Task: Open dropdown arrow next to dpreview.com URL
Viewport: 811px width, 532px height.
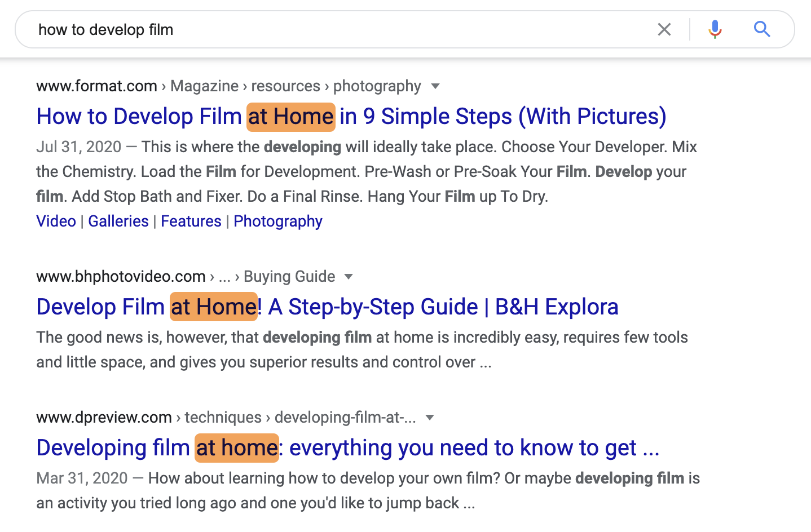Action: coord(430,418)
